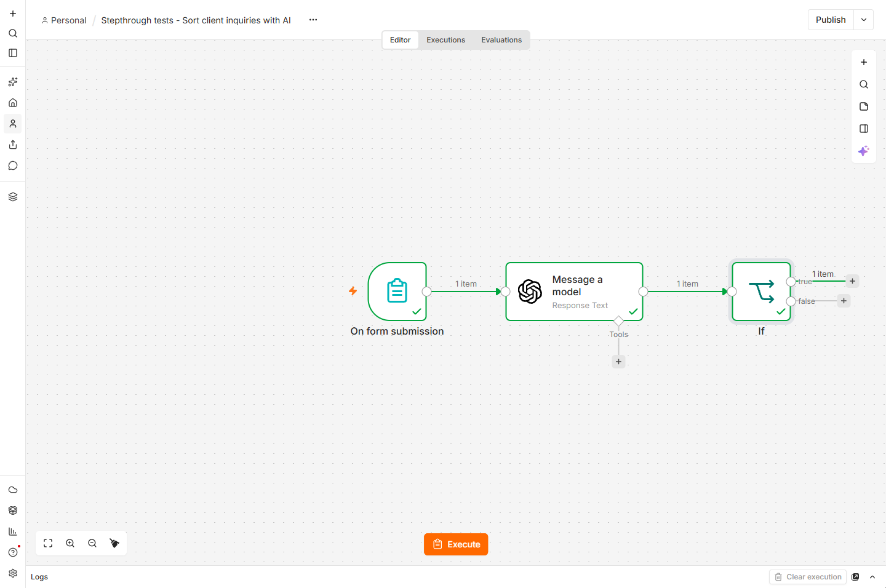Open canvas node search magnifier on the right
The image size is (886, 588).
click(864, 84)
